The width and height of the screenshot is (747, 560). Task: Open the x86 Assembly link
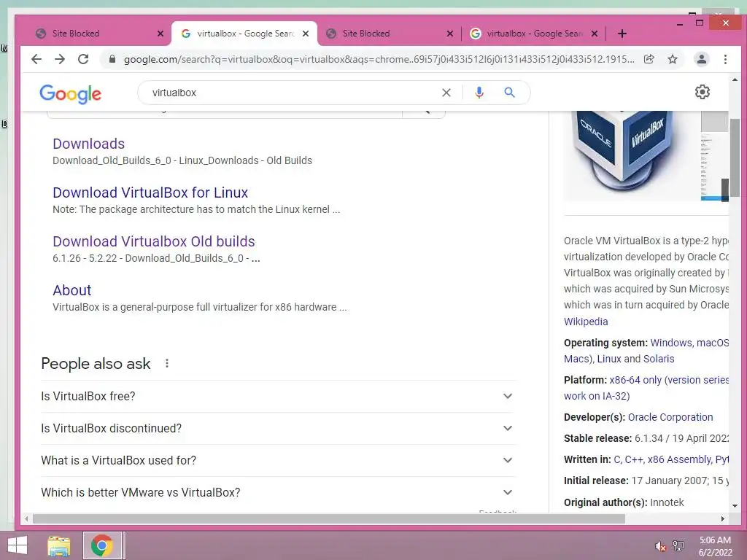tap(679, 459)
